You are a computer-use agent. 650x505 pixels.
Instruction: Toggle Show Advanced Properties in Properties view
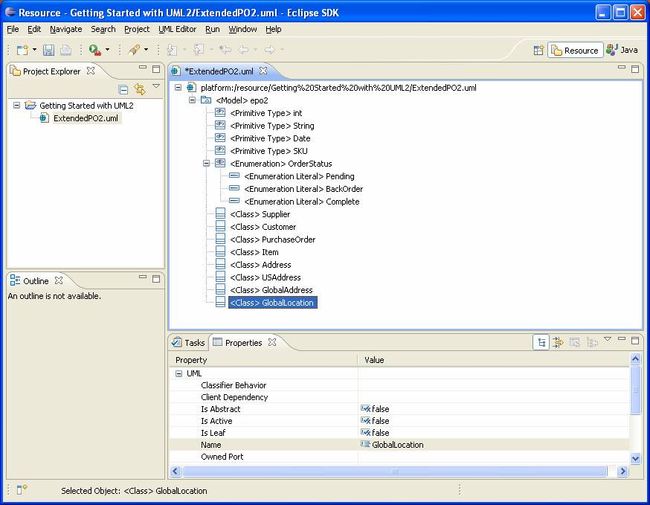pyautogui.click(x=558, y=342)
